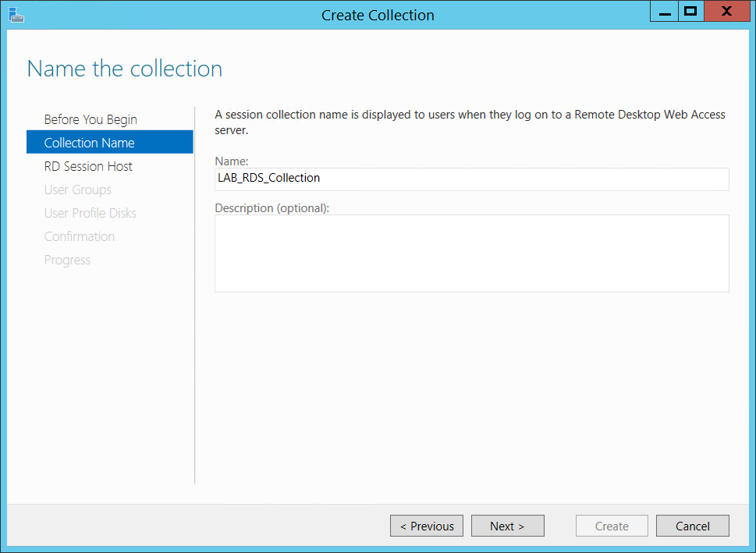Image resolution: width=756 pixels, height=553 pixels.
Task: Cancel the collection wizard
Action: click(692, 526)
